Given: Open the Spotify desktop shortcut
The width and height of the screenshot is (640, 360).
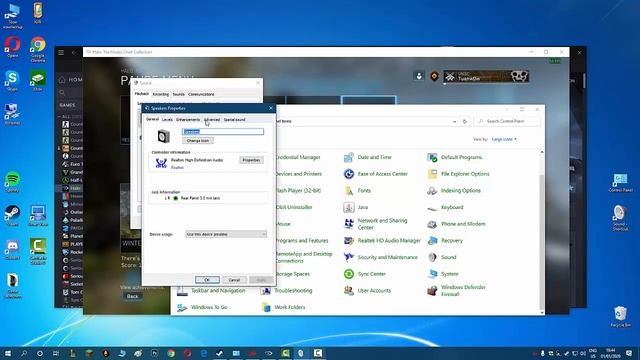Looking at the screenshot, I should [x=13, y=182].
